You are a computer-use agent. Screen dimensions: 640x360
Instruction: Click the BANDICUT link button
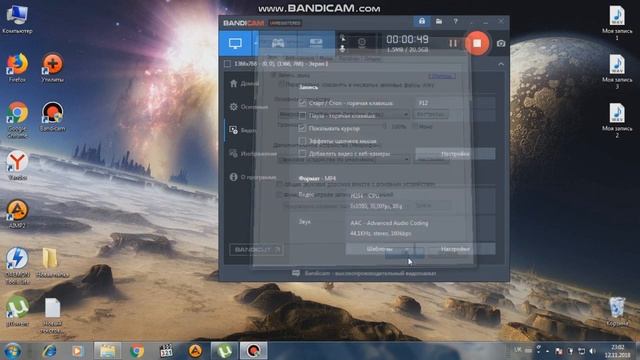256,249
